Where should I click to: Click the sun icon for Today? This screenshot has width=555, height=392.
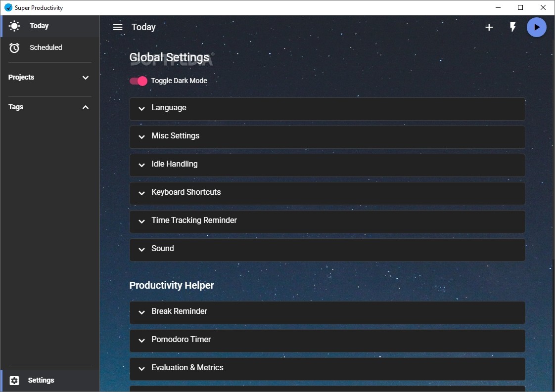coord(14,26)
